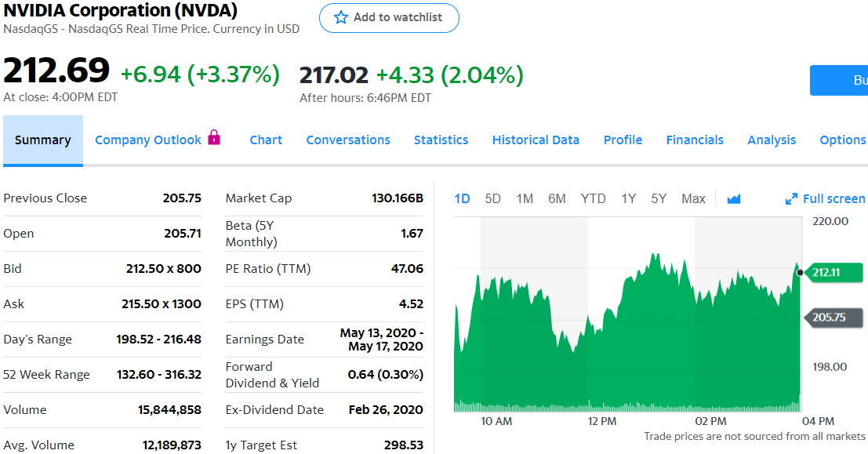Image resolution: width=868 pixels, height=454 pixels.
Task: Click the 212.11 current price marker on chart
Action: [x=833, y=273]
